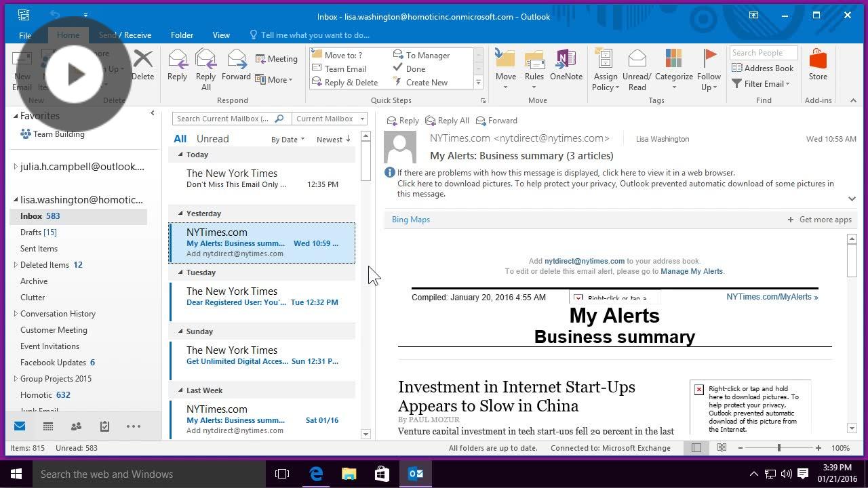Open the Rules button

coord(534,70)
